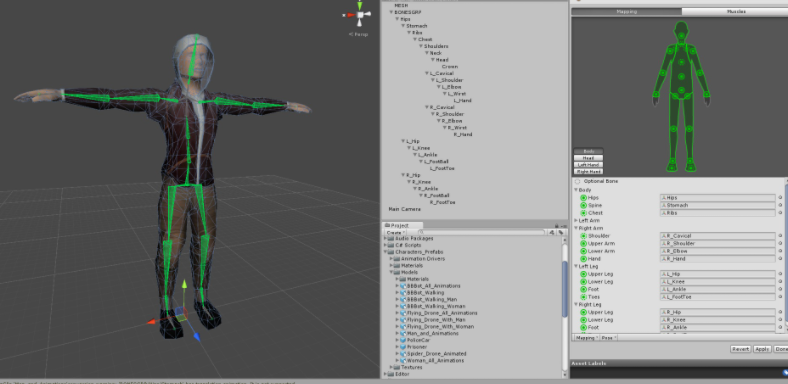
Task: Select the Project panel tab
Action: (x=403, y=226)
